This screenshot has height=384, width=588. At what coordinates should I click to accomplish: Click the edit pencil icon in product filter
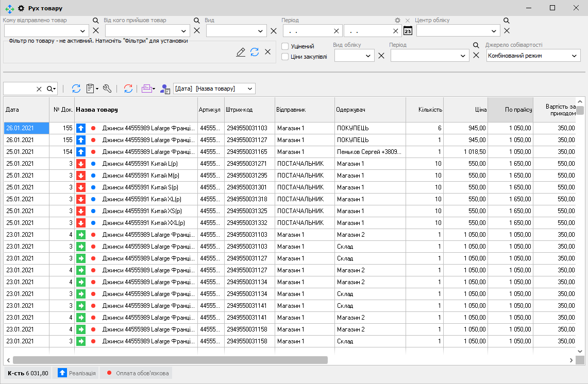click(x=240, y=51)
